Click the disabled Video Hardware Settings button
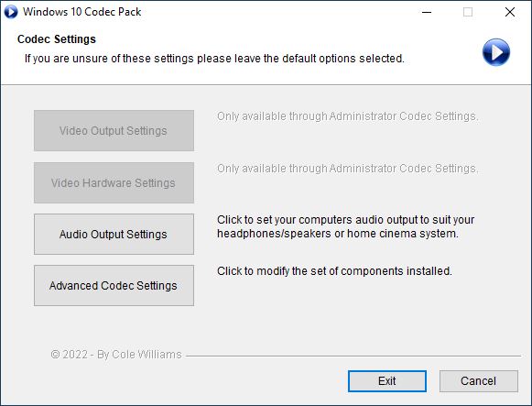The image size is (532, 406). (x=114, y=182)
